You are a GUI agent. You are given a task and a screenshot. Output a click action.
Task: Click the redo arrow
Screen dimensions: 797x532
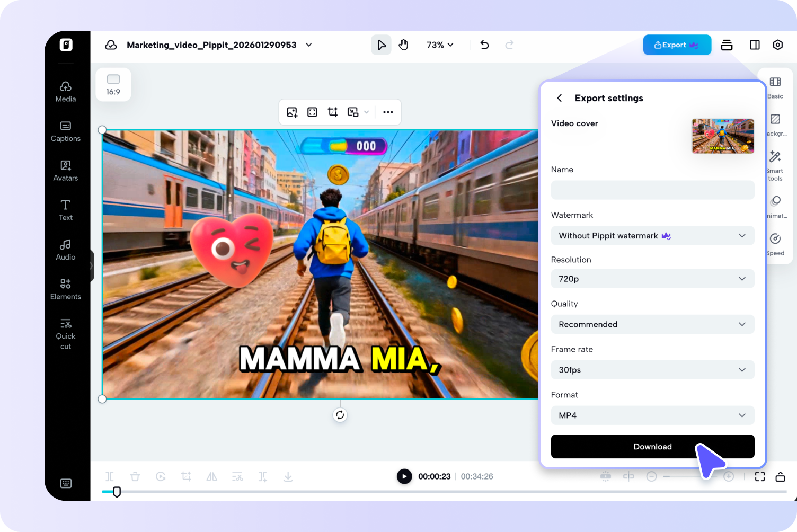point(509,45)
